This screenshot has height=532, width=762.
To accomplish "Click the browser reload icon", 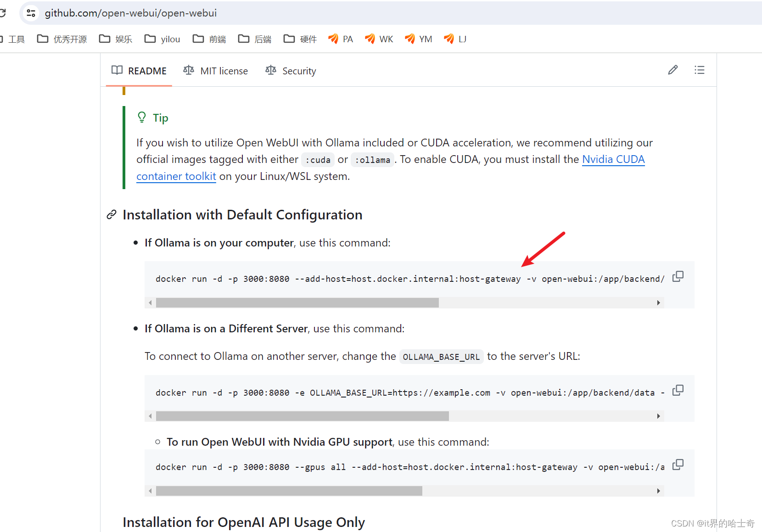I will (2, 13).
